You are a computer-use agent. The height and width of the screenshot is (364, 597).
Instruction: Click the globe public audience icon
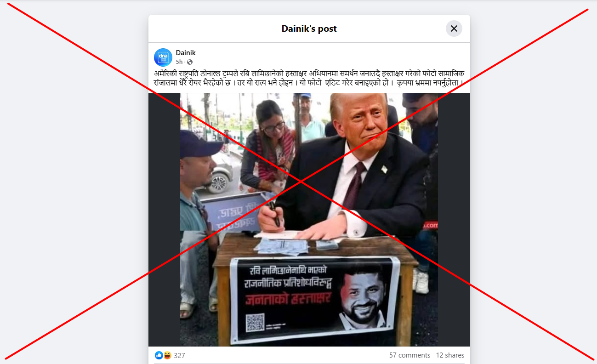point(190,62)
